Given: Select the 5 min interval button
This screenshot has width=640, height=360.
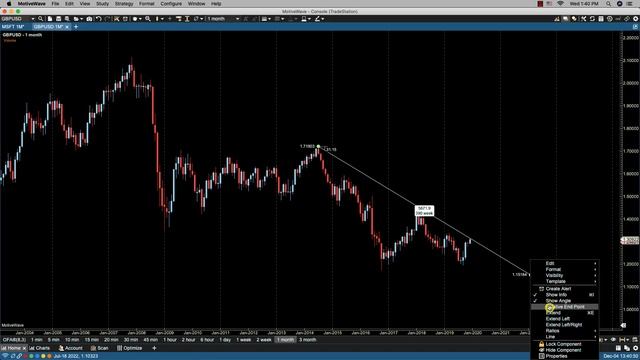Looking at the screenshot, I should (x=53, y=340).
